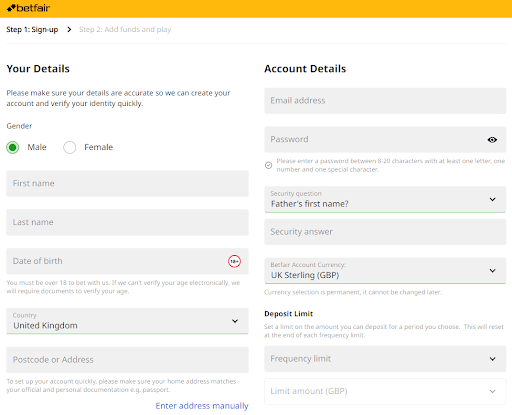Click breadcrumb arrow between signup steps
The width and height of the screenshot is (512, 415).
click(69, 30)
